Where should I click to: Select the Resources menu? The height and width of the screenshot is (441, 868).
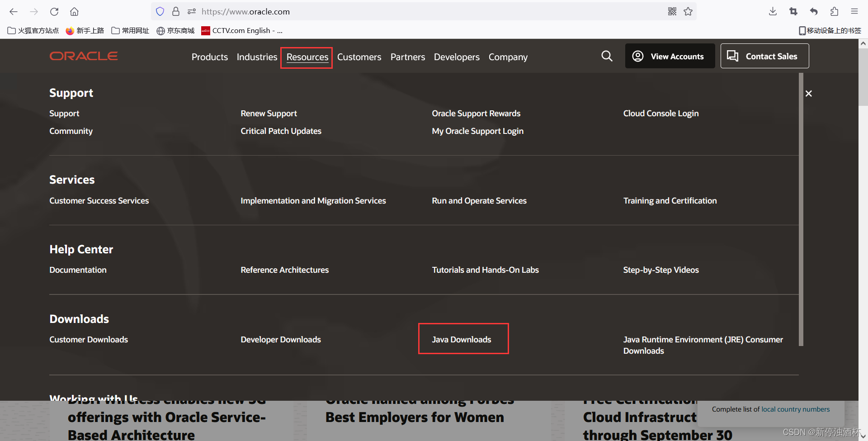pyautogui.click(x=307, y=57)
